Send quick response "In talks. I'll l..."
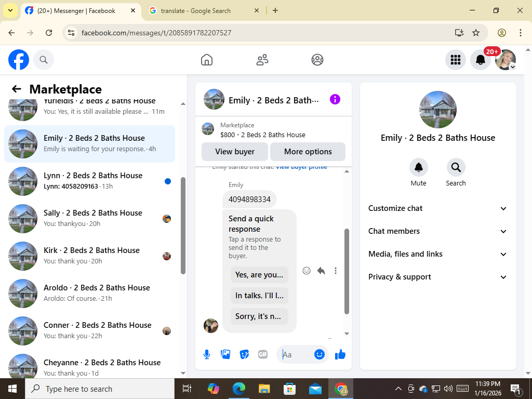Screen dimensions: 532x399 [259, 296]
